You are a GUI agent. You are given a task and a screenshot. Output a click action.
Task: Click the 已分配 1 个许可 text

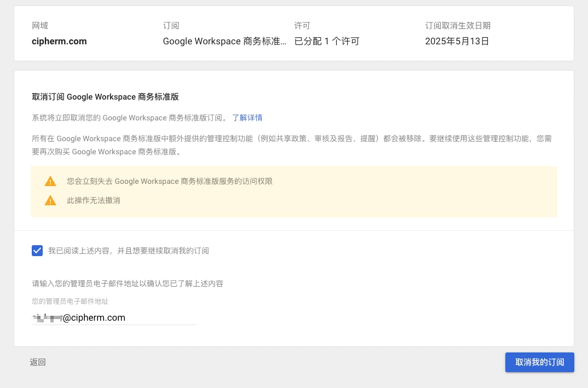[x=327, y=41]
